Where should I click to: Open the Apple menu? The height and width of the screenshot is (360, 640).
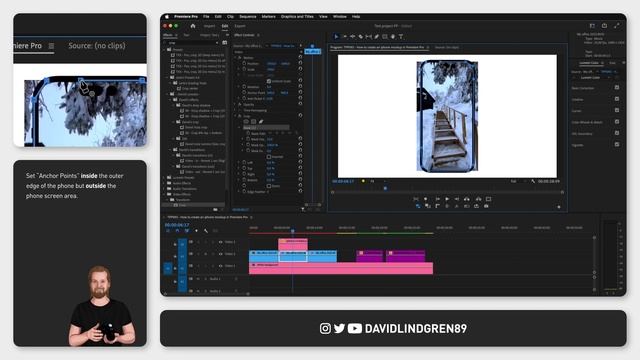click(x=167, y=17)
